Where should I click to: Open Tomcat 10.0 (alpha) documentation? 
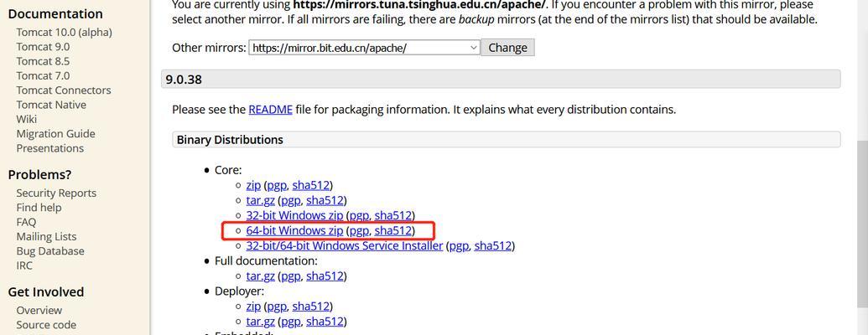[65, 33]
